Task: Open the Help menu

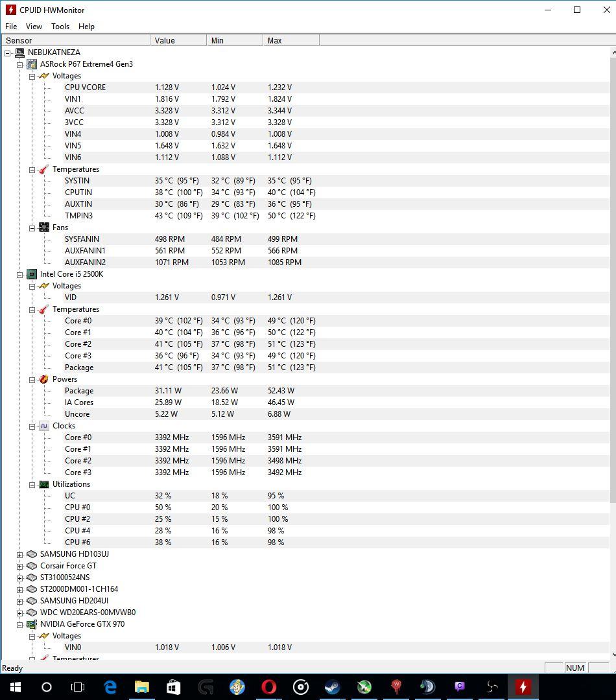Action: point(86,27)
